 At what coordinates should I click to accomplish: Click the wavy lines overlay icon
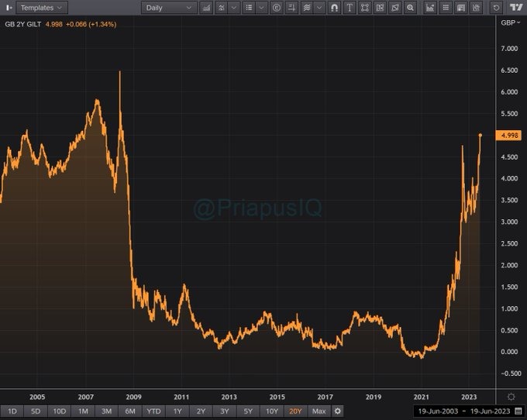pos(307,8)
